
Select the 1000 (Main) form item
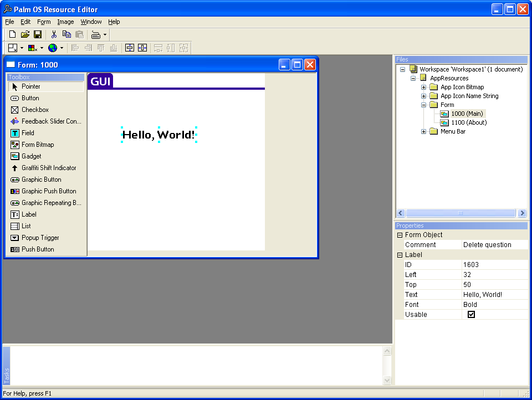click(467, 114)
